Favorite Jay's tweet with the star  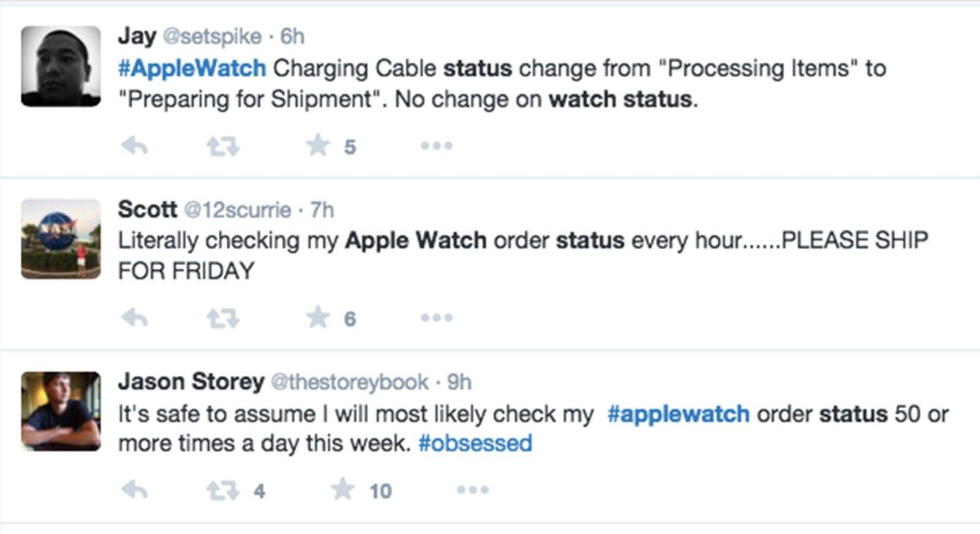(x=318, y=146)
